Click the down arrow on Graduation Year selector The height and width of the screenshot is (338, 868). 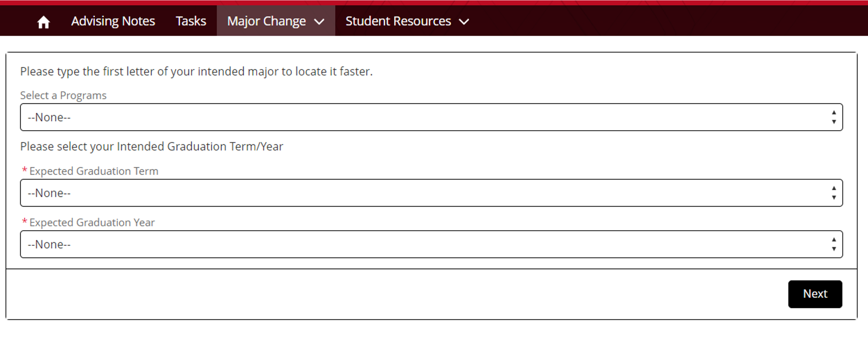(834, 249)
